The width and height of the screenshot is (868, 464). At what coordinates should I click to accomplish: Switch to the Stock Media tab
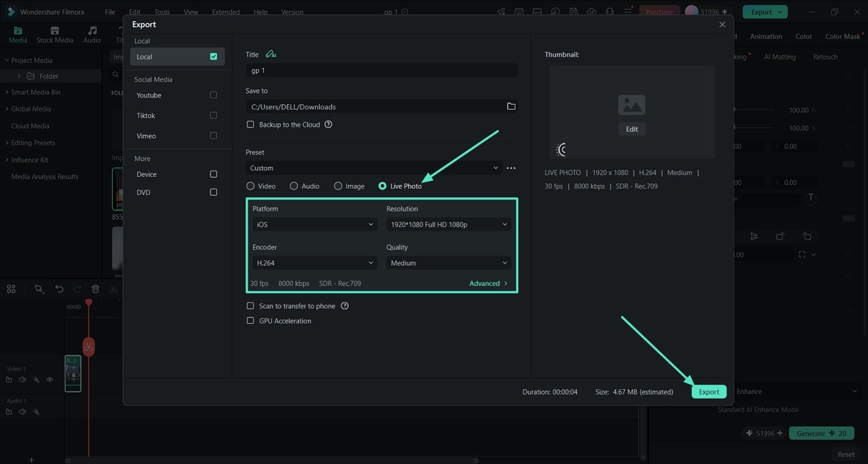tap(55, 35)
